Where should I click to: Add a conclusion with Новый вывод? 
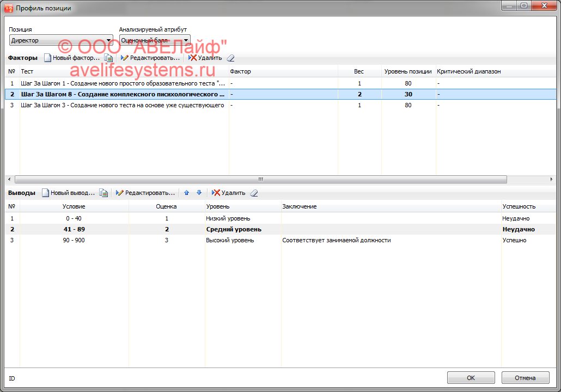tap(69, 193)
